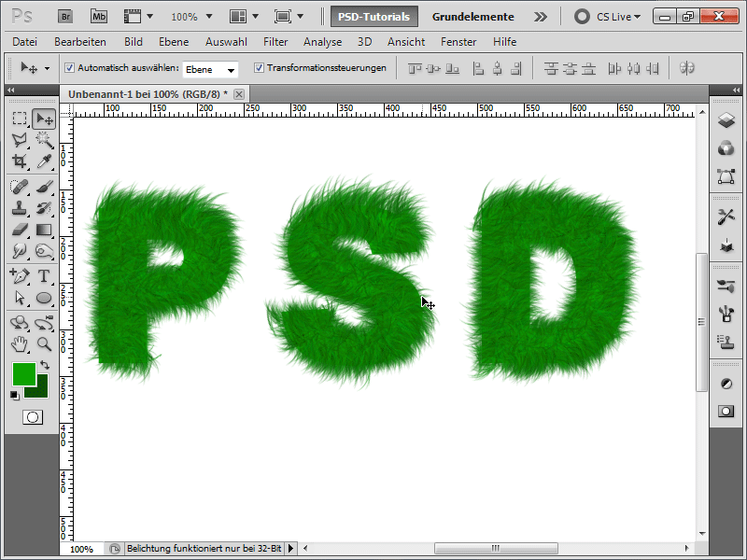
Task: Select the Hand tool
Action: pyautogui.click(x=20, y=343)
